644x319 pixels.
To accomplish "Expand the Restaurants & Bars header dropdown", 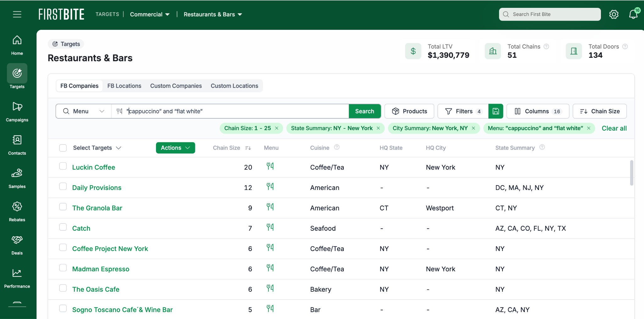I will pos(213,14).
